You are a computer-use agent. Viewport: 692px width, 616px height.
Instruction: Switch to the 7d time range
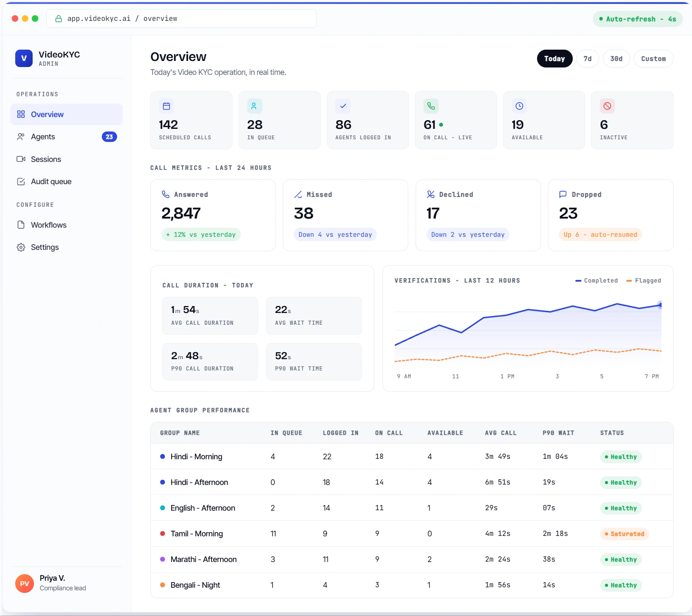point(588,59)
